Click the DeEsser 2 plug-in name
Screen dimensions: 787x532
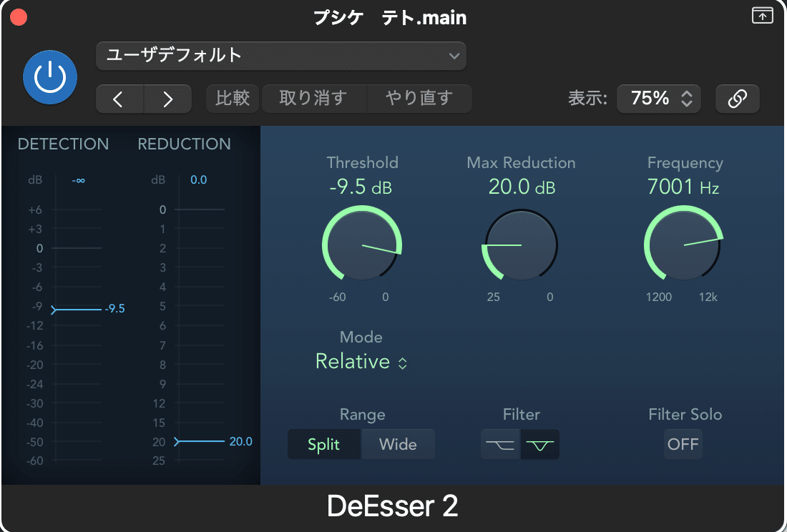click(x=393, y=506)
